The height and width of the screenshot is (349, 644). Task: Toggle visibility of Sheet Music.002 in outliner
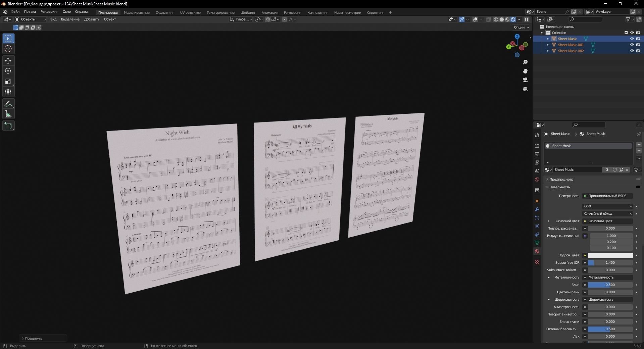(x=632, y=51)
